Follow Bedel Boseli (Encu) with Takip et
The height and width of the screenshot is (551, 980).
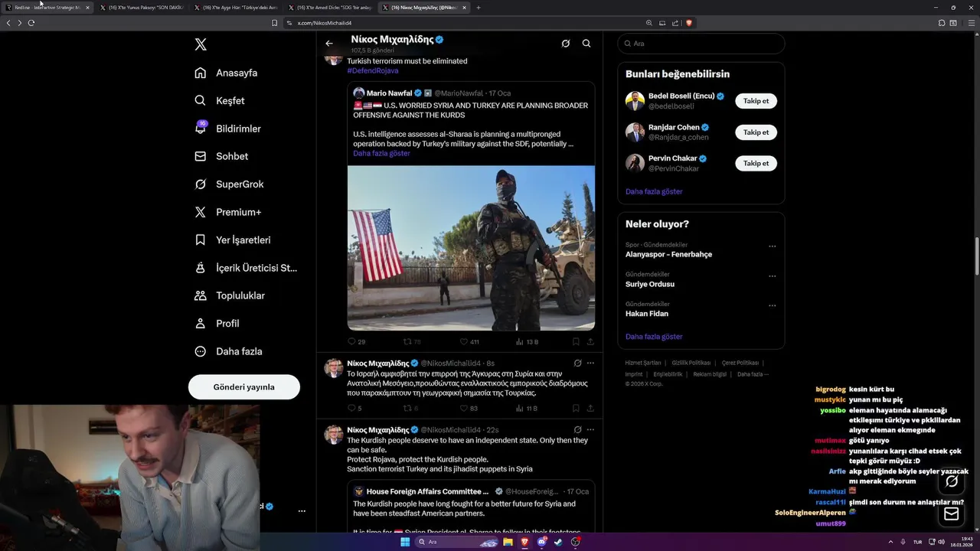tap(756, 101)
